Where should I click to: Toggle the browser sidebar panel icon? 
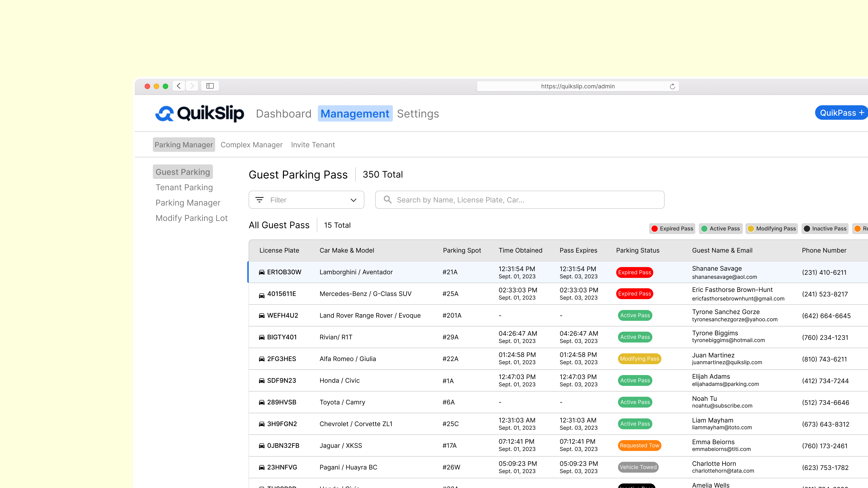point(210,86)
